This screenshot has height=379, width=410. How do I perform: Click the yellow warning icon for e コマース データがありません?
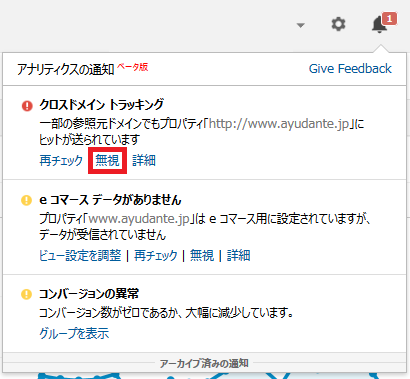(x=26, y=200)
